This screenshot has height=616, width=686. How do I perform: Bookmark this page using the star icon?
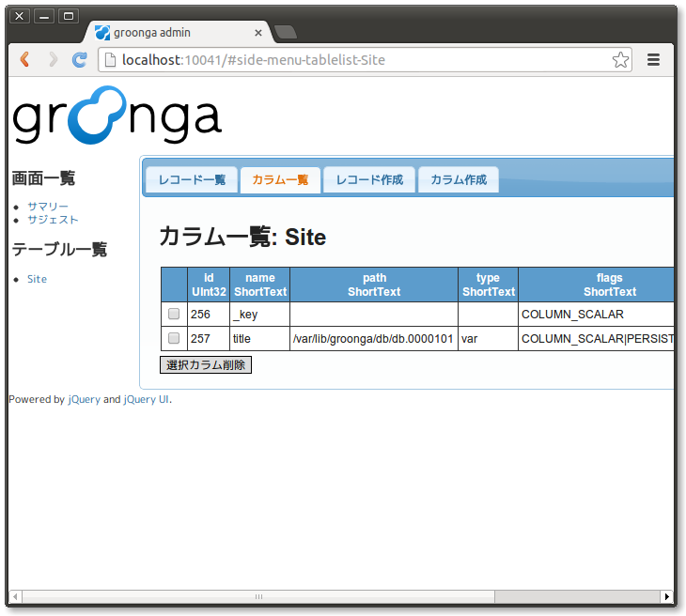[620, 60]
